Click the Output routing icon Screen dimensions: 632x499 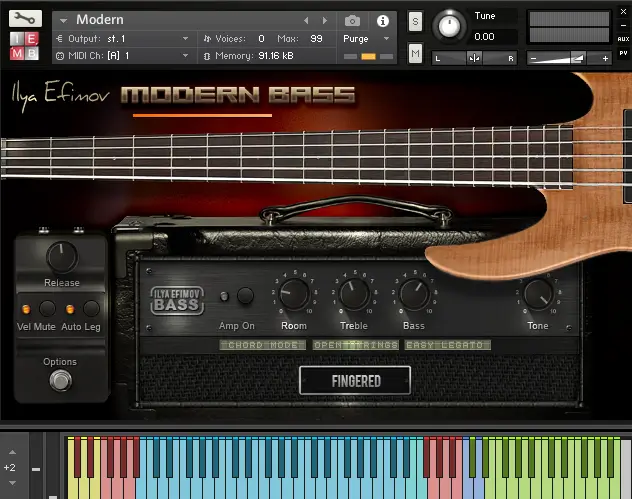(x=60, y=39)
